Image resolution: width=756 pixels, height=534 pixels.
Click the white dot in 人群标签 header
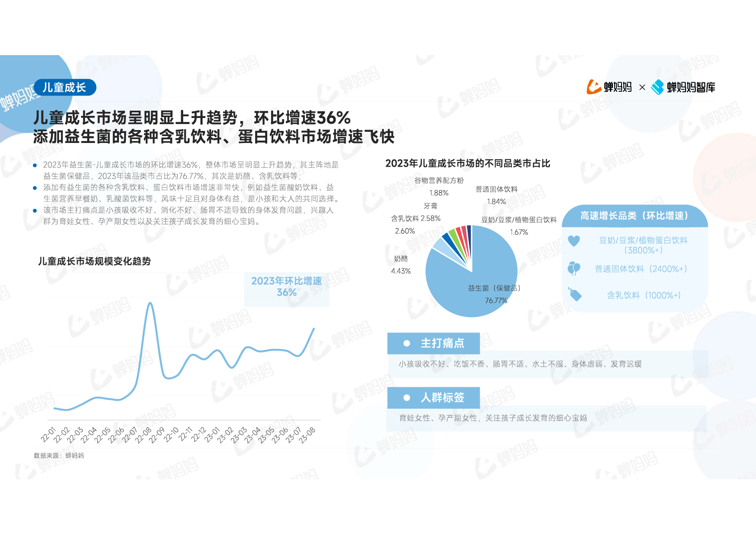406,397
